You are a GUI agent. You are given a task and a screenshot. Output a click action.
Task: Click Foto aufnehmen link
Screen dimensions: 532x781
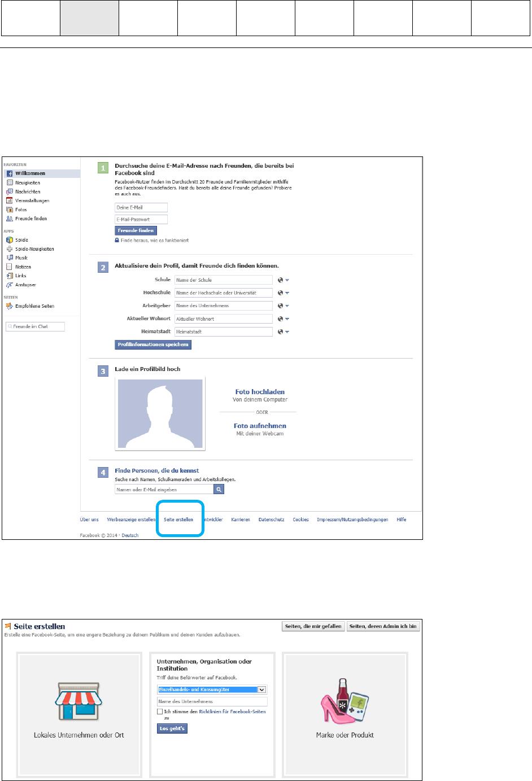[x=260, y=426]
